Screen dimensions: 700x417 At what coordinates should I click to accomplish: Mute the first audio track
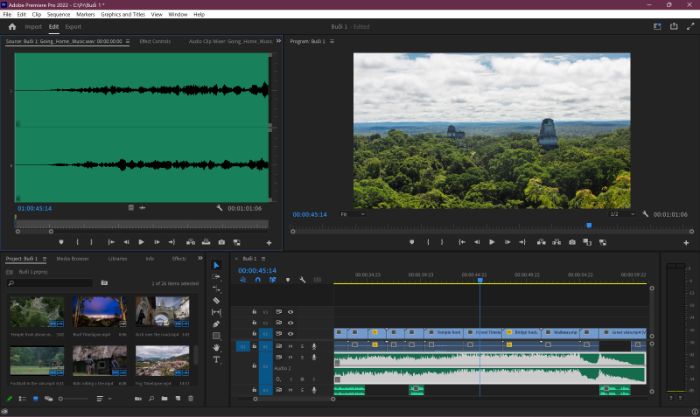291,346
